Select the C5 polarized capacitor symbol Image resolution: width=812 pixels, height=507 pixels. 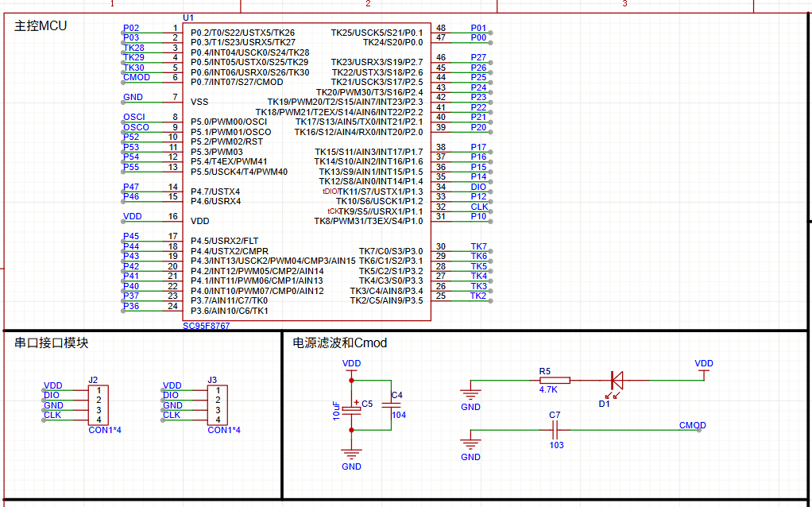[352, 409]
